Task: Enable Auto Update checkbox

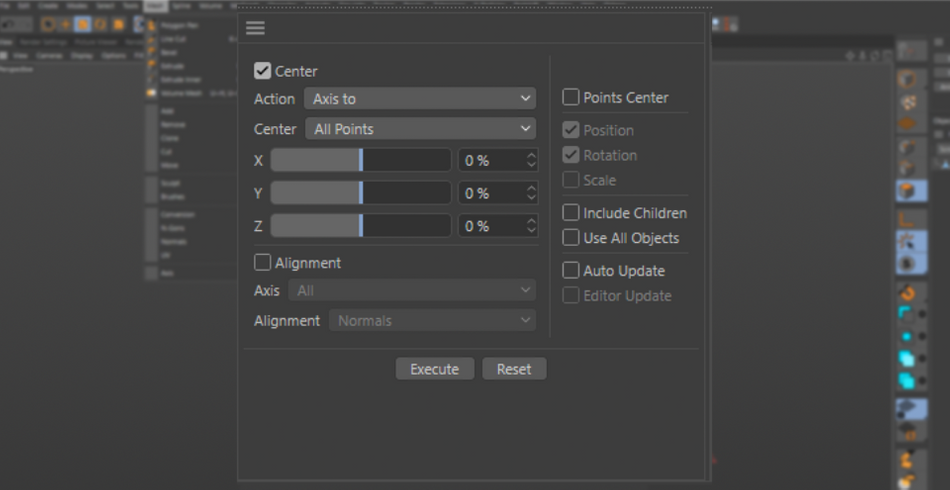Action: tap(571, 270)
